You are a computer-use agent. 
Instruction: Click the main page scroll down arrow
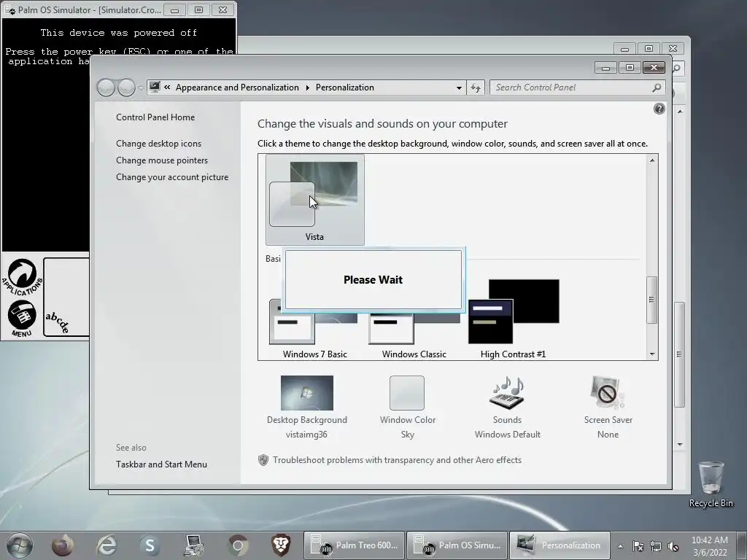(680, 445)
